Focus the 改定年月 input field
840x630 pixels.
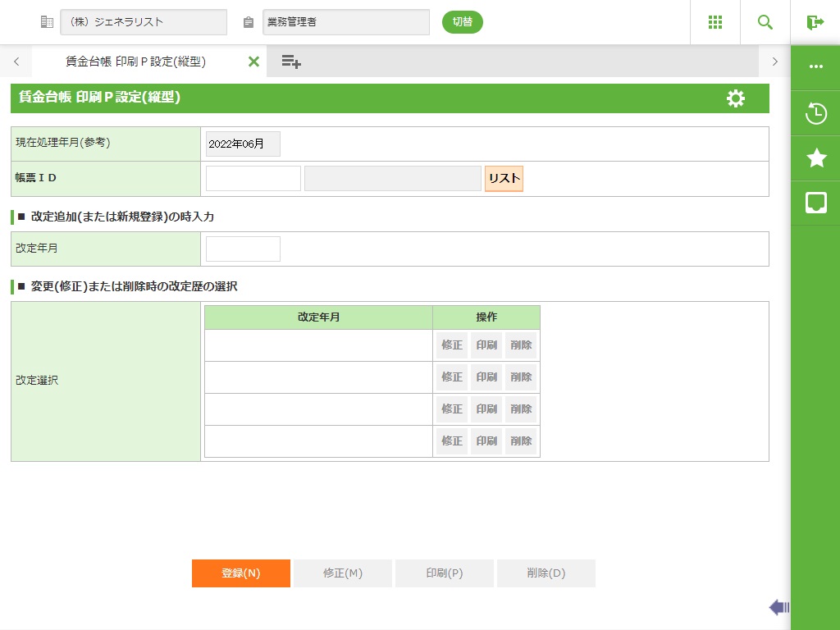243,249
